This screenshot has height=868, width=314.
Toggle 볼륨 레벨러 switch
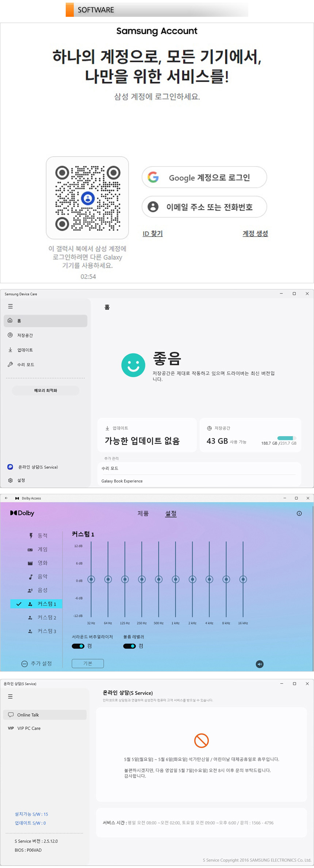[x=130, y=646]
